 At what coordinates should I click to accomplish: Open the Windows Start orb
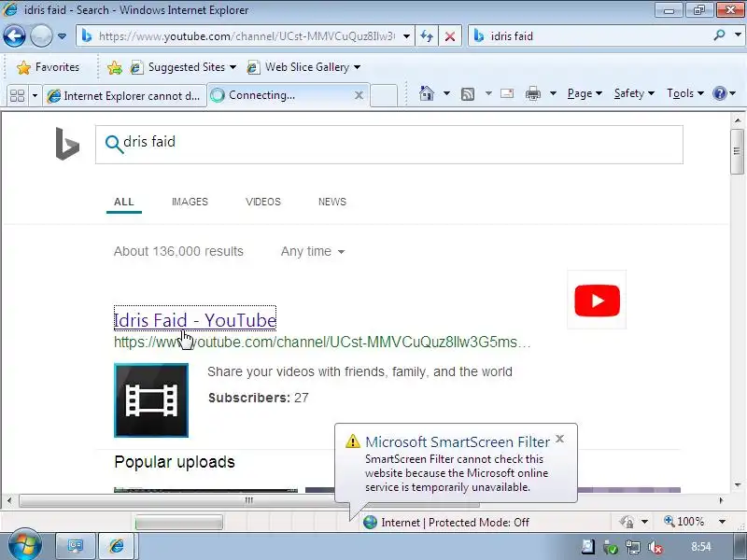tap(25, 545)
